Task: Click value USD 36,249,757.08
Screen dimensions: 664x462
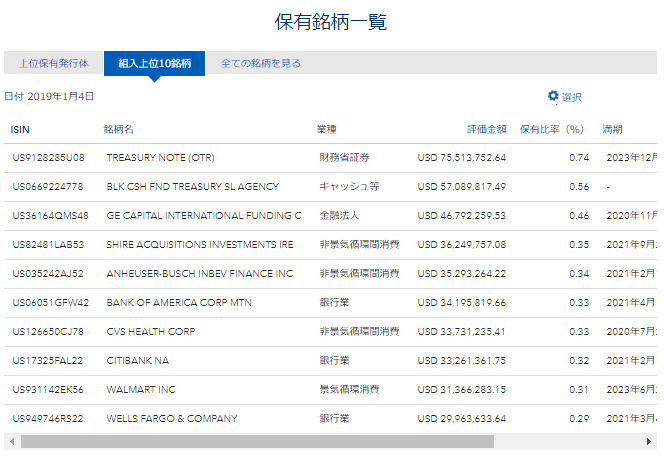Action: (462, 245)
